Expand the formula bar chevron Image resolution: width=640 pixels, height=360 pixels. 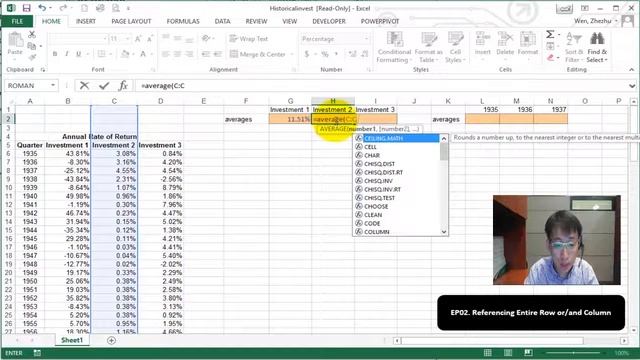(632, 86)
